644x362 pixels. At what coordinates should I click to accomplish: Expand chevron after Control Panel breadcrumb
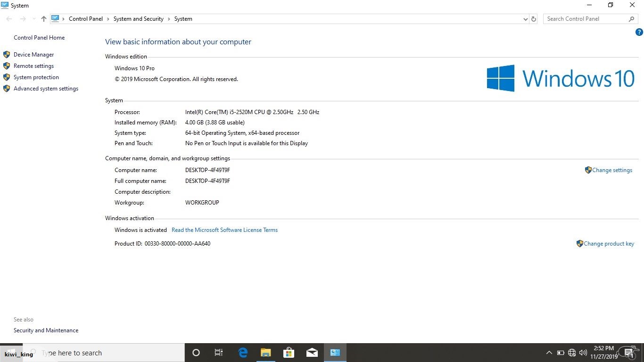tap(108, 19)
